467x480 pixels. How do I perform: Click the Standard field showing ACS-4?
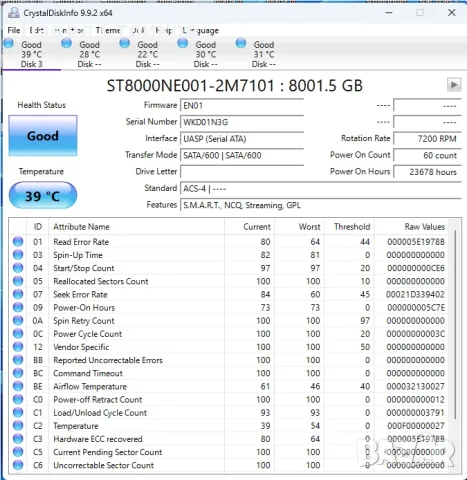[321, 189]
